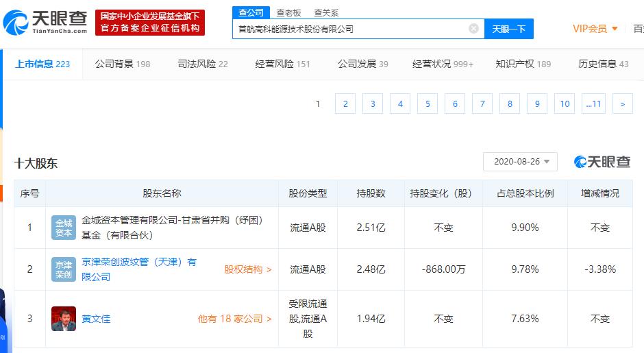The width and height of the screenshot is (644, 353).
Task: Switch to the 查关系 search tab
Action: pyautogui.click(x=326, y=13)
